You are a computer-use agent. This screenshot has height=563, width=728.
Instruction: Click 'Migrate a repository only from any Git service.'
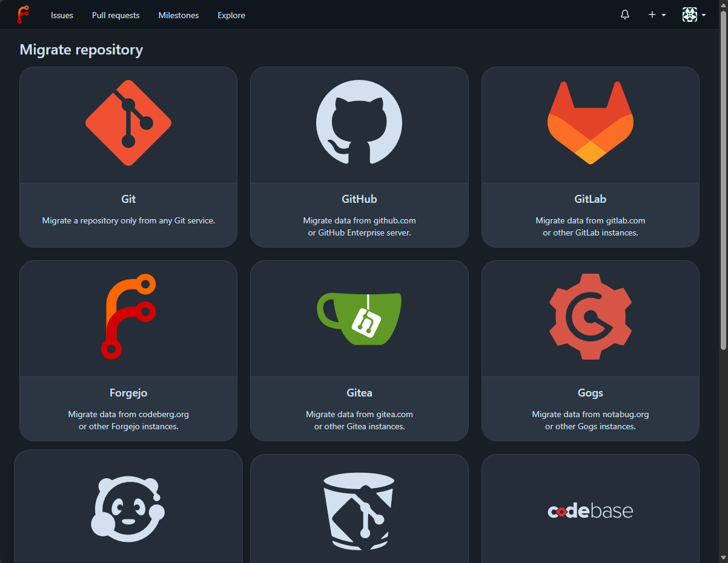point(128,221)
